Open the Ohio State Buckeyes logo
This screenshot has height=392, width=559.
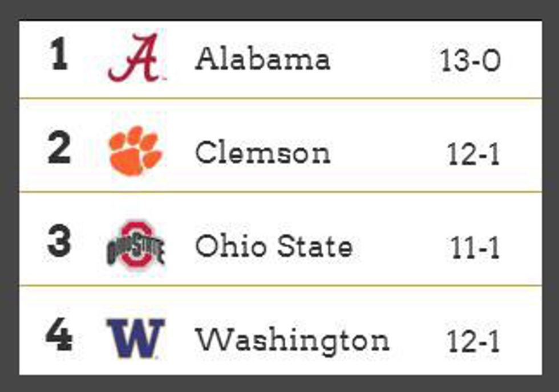(136, 246)
